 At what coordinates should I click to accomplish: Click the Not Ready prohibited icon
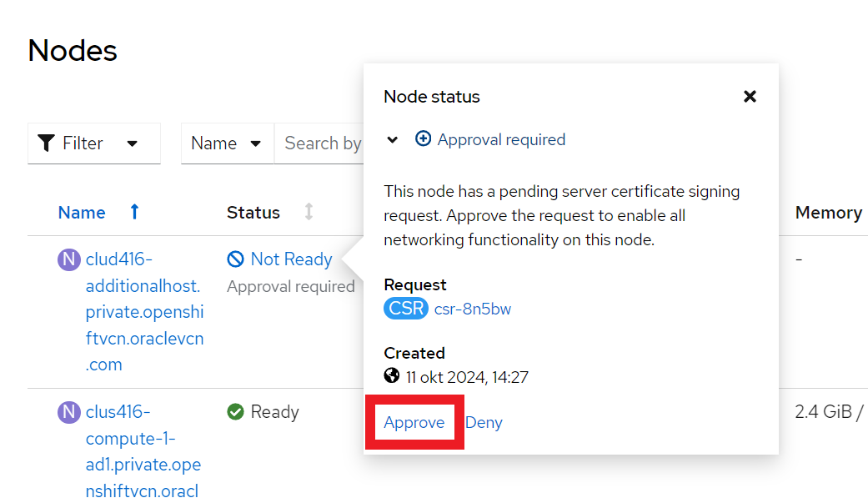click(x=235, y=259)
